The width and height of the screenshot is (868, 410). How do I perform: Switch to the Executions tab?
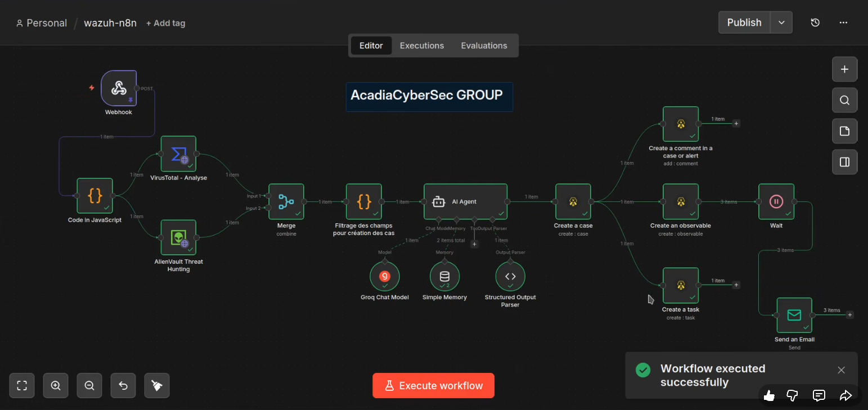coord(422,46)
